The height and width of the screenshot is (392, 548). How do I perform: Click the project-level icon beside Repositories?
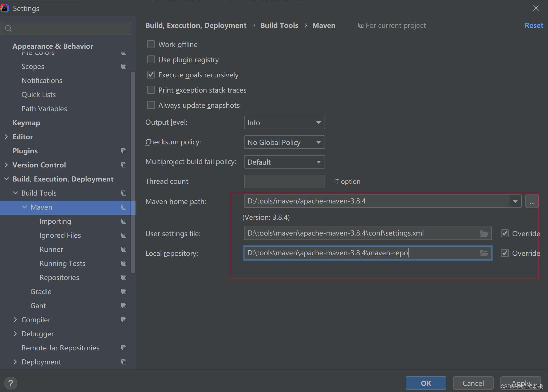[x=124, y=277]
